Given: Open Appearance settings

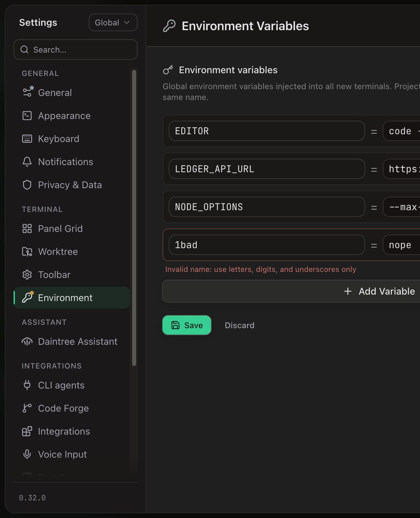Looking at the screenshot, I should 72,116.
